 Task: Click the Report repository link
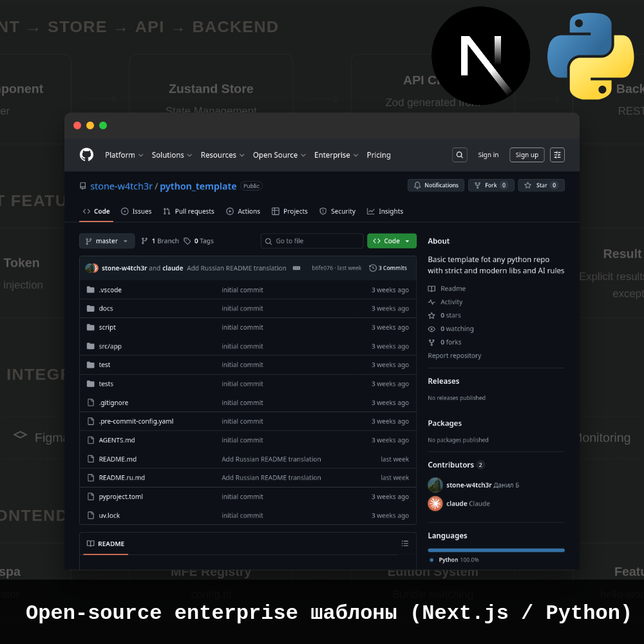(454, 355)
